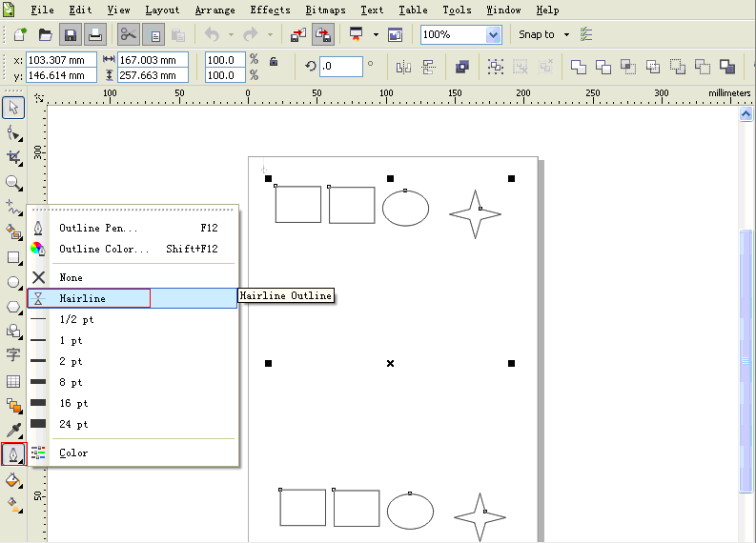Screen dimensions: 756x543
Task: Choose Outline Pen... from flyout
Action: point(133,228)
